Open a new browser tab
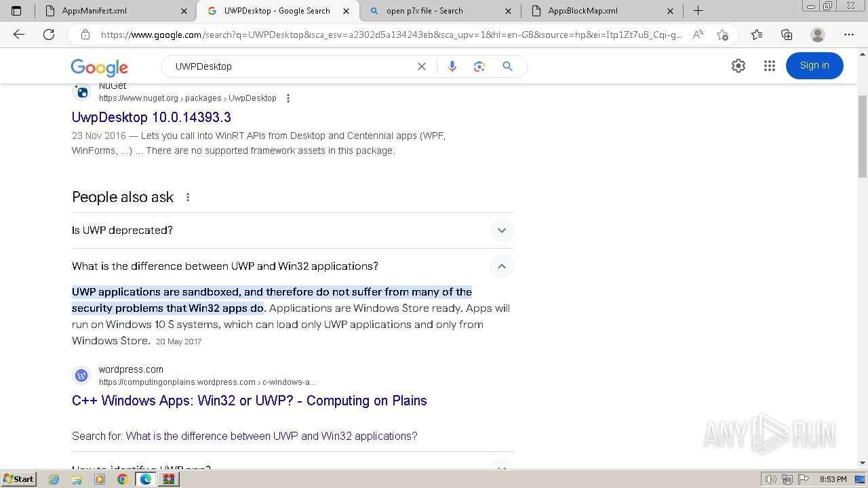Image resolution: width=868 pixels, height=488 pixels. [698, 11]
